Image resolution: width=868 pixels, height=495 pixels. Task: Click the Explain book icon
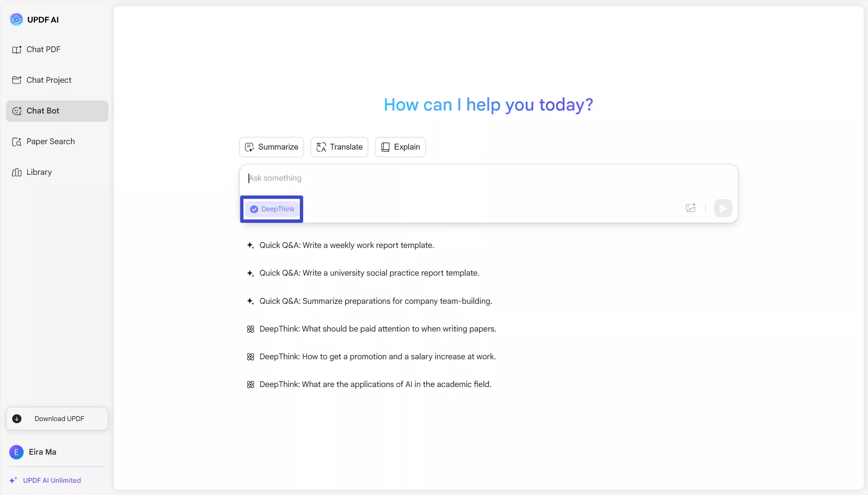385,147
